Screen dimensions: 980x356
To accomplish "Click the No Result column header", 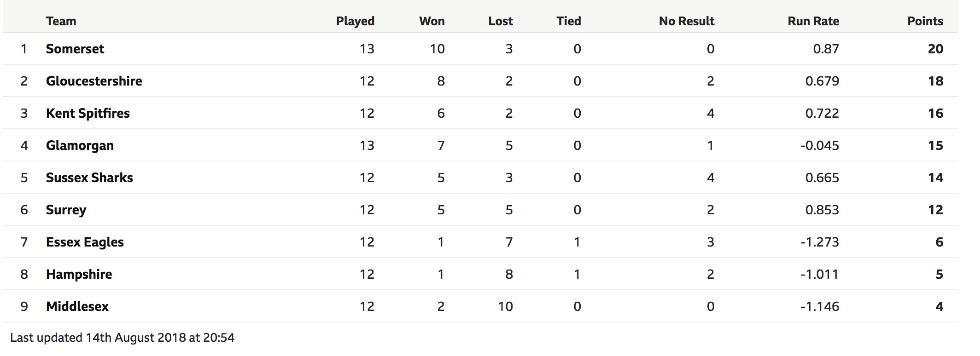I will point(687,21).
